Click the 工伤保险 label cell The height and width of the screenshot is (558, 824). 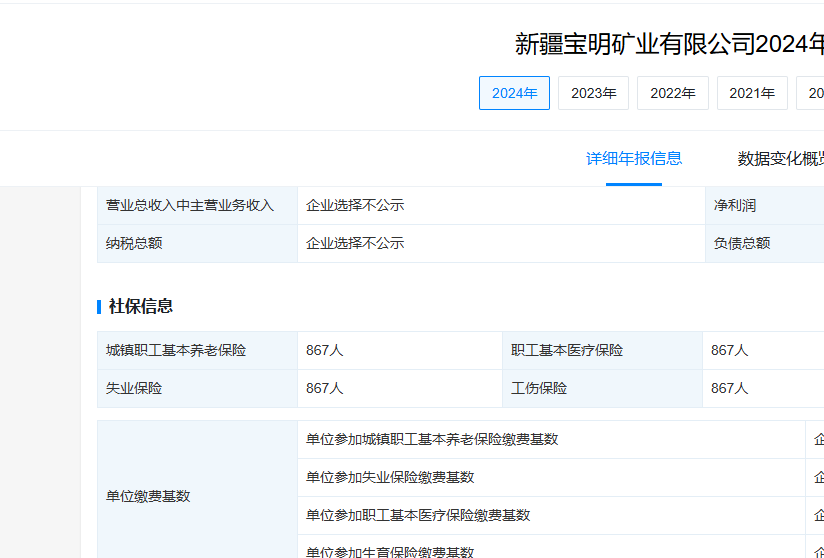pyautogui.click(x=602, y=388)
